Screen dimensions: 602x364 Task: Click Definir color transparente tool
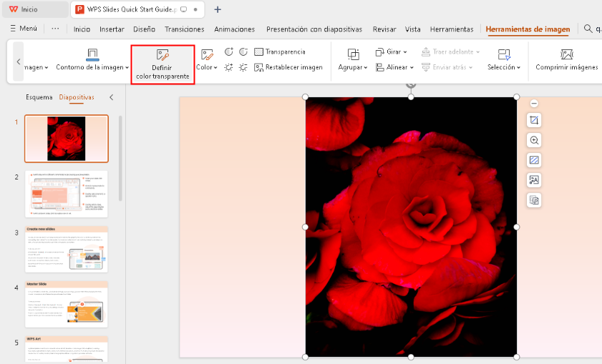click(162, 64)
